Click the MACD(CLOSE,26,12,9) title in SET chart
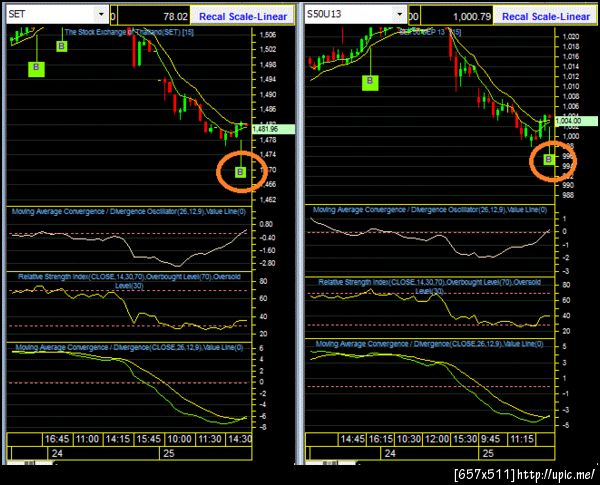The image size is (600, 485). click(x=129, y=347)
